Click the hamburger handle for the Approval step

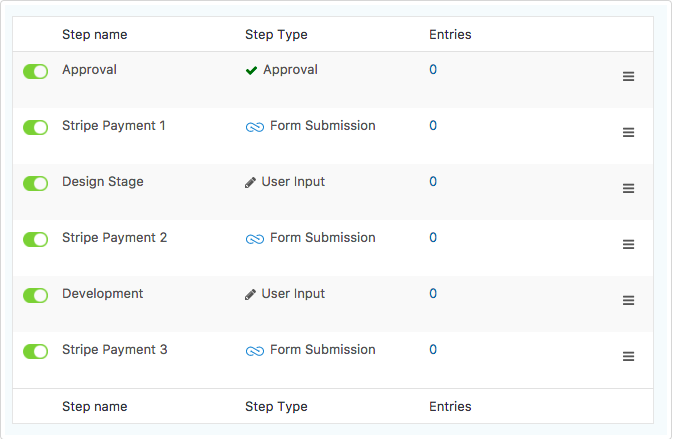click(x=628, y=76)
